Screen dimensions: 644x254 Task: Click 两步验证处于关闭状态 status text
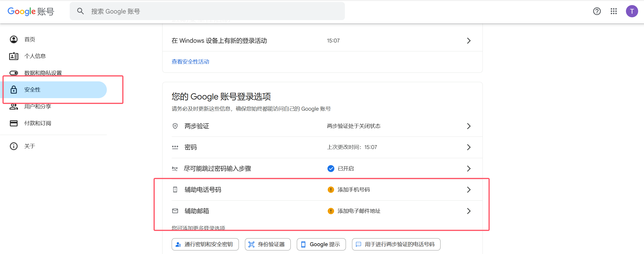tap(354, 126)
